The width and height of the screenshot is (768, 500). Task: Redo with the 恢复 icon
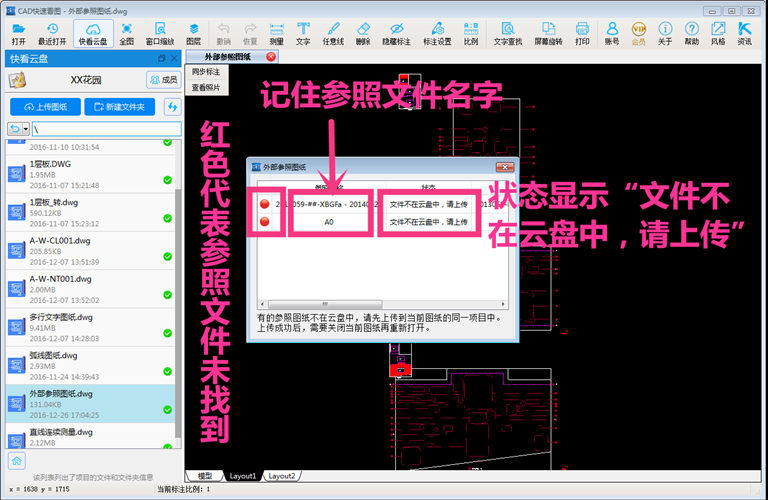tap(250, 34)
